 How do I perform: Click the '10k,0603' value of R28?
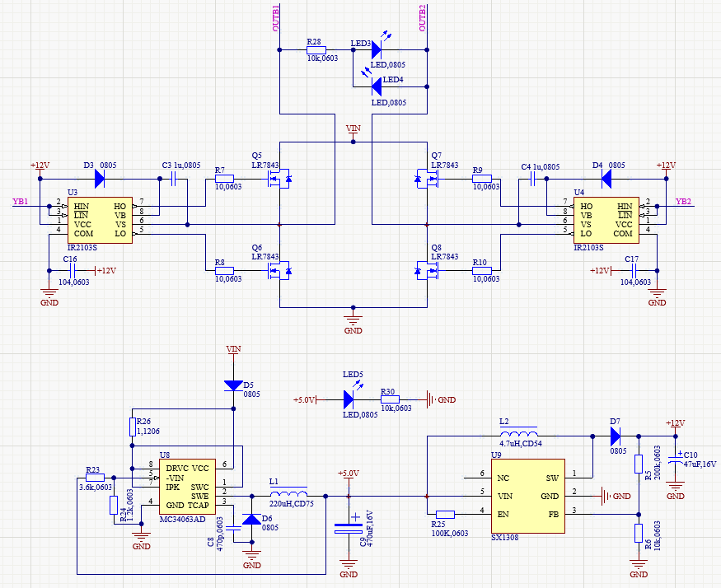pos(322,58)
